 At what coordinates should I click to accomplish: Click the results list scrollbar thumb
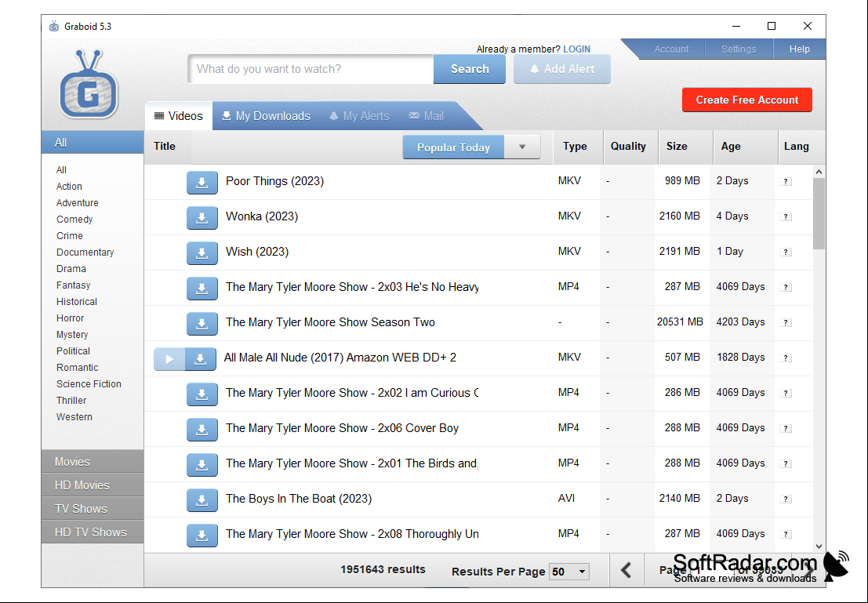pyautogui.click(x=819, y=214)
